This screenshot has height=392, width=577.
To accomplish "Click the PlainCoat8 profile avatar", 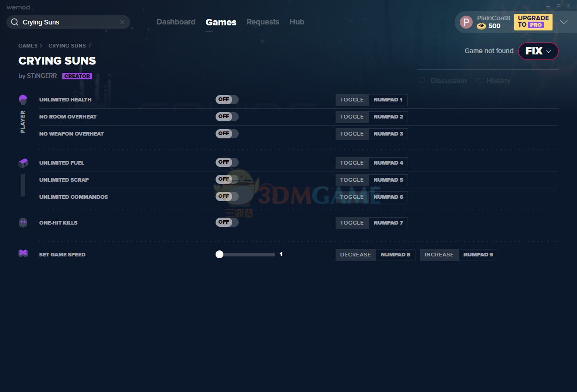I will click(466, 22).
